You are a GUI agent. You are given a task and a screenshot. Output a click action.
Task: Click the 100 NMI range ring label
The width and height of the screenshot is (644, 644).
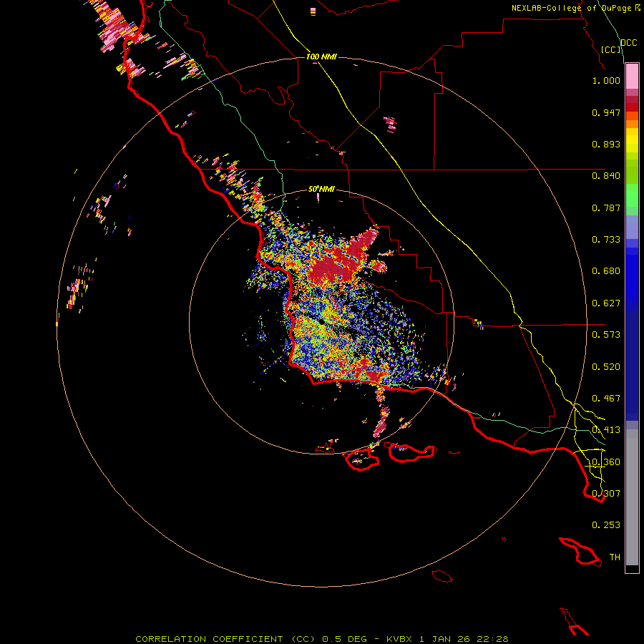point(321,57)
